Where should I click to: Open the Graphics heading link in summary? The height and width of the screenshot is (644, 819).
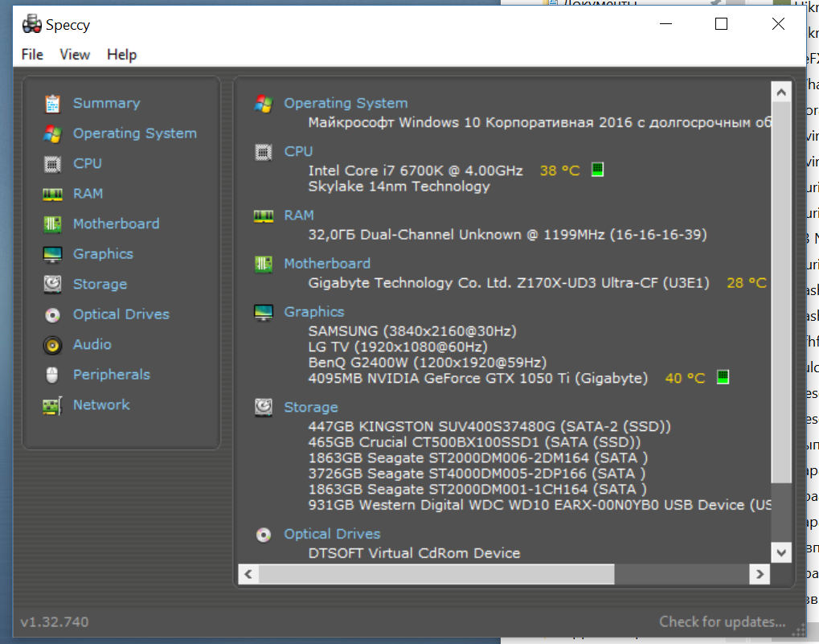(314, 312)
